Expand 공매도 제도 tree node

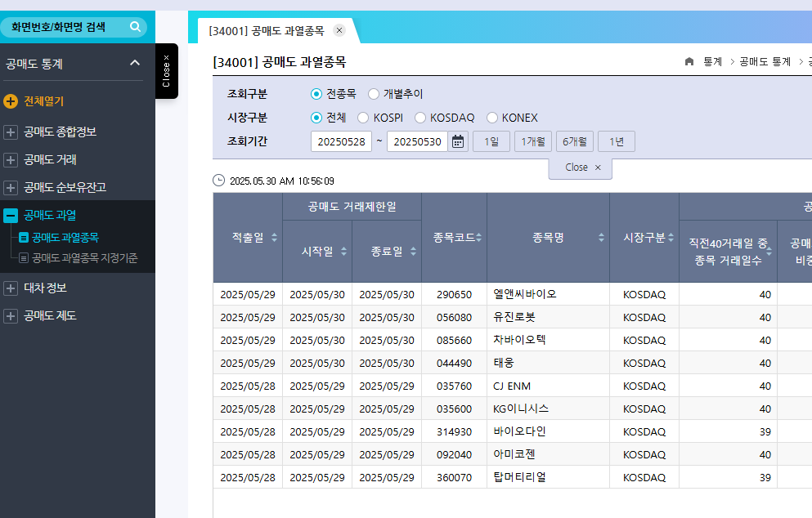pyautogui.click(x=11, y=315)
